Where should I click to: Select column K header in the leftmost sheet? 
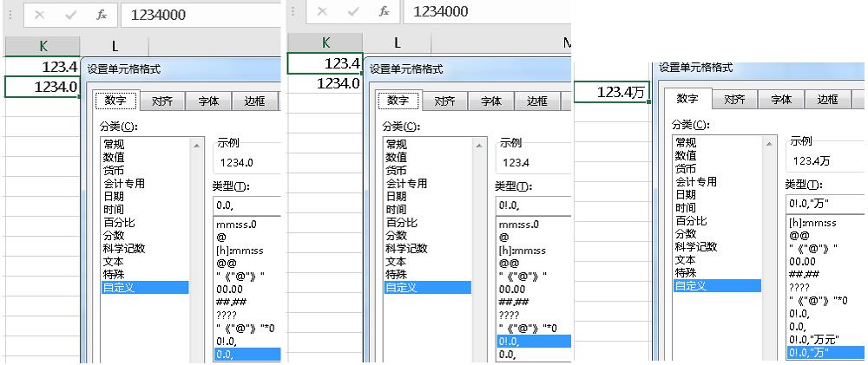[x=42, y=46]
